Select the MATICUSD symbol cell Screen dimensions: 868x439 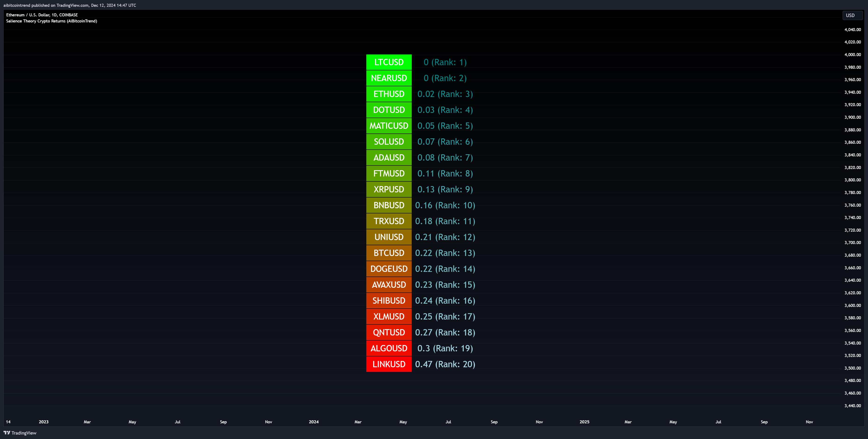389,126
